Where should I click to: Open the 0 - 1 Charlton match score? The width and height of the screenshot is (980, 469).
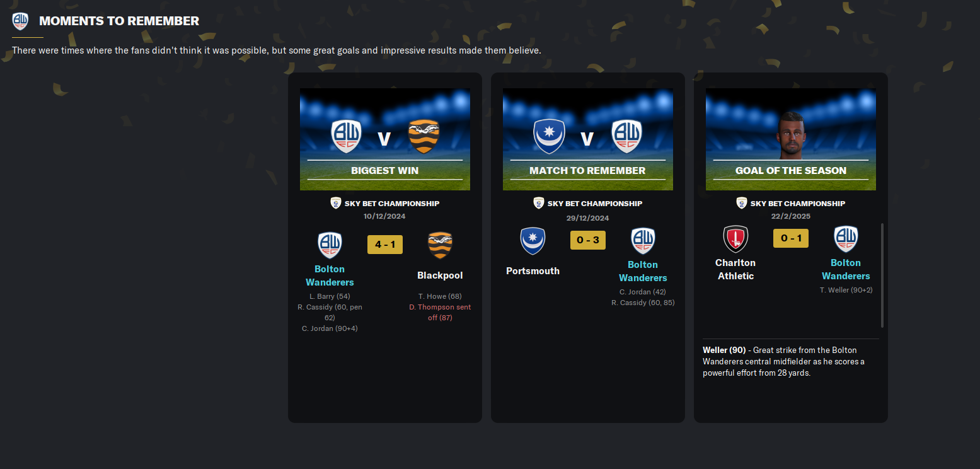click(x=790, y=238)
